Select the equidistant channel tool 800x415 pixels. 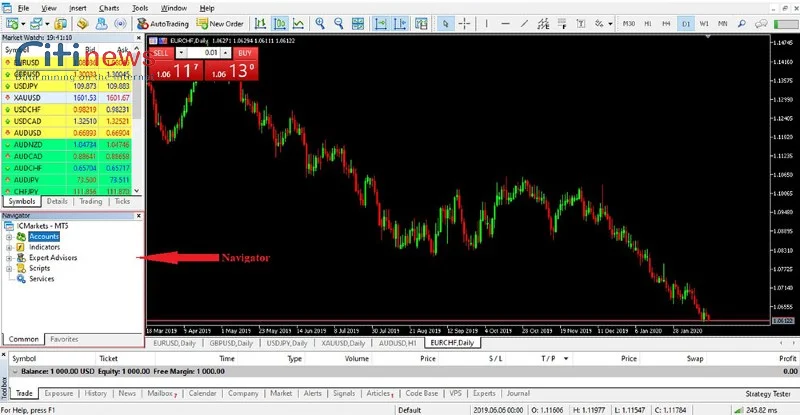pos(543,23)
